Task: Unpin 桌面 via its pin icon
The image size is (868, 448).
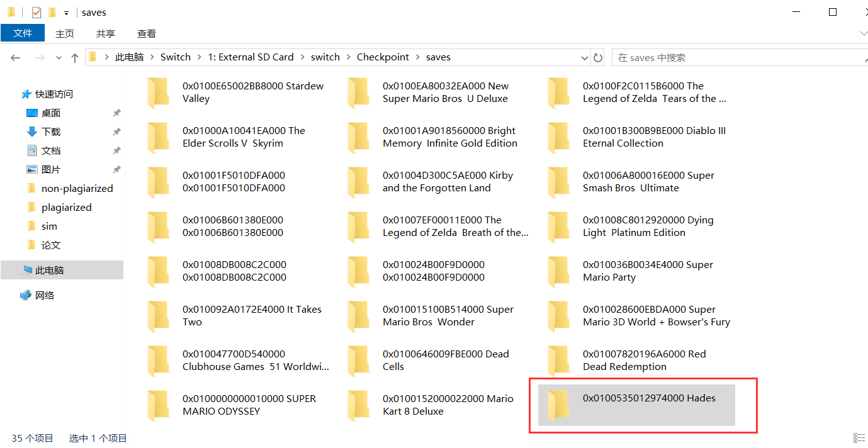Action: point(116,113)
